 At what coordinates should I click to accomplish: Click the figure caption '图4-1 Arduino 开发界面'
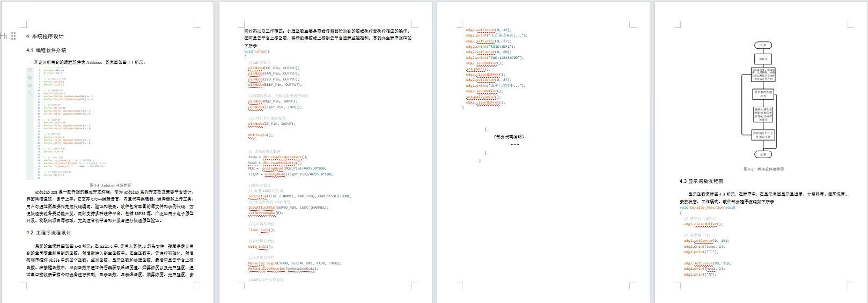tap(110, 185)
